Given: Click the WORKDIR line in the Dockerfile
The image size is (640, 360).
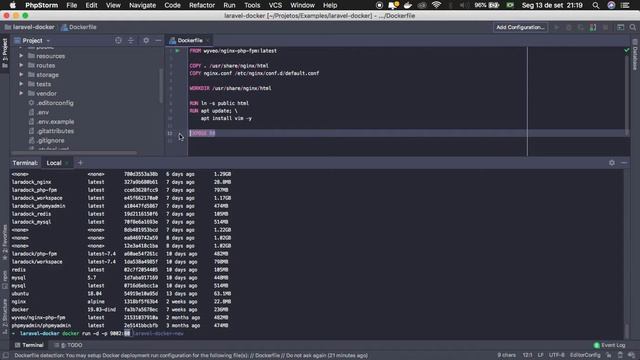Looking at the screenshot, I should click(230, 88).
